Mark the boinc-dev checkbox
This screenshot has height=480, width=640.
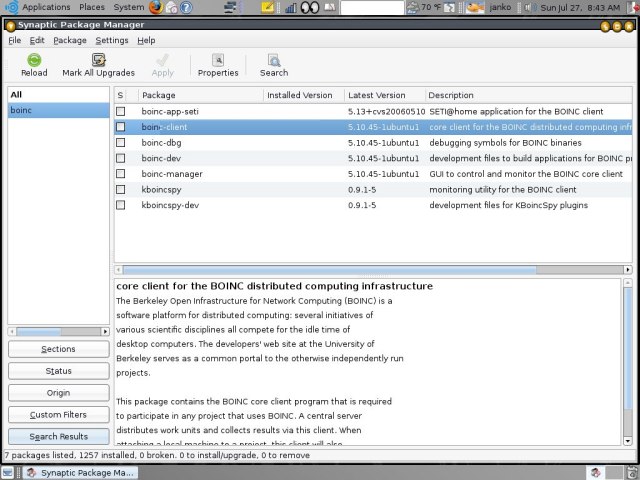[120, 158]
